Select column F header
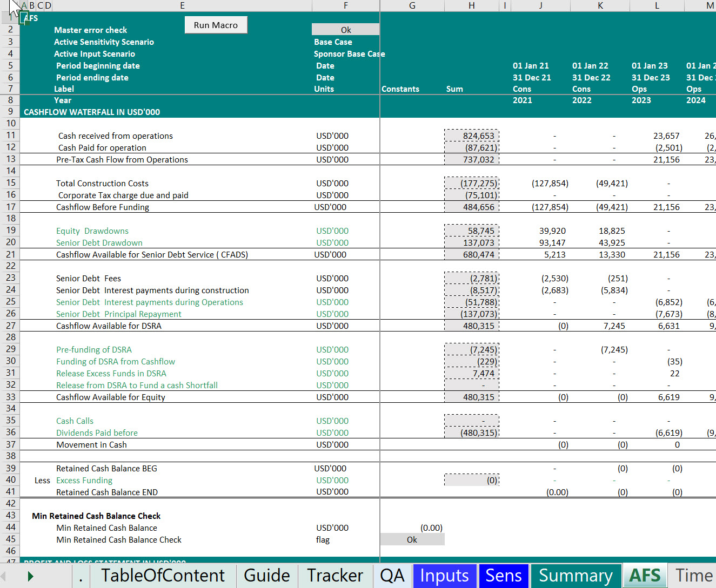 click(346, 5)
